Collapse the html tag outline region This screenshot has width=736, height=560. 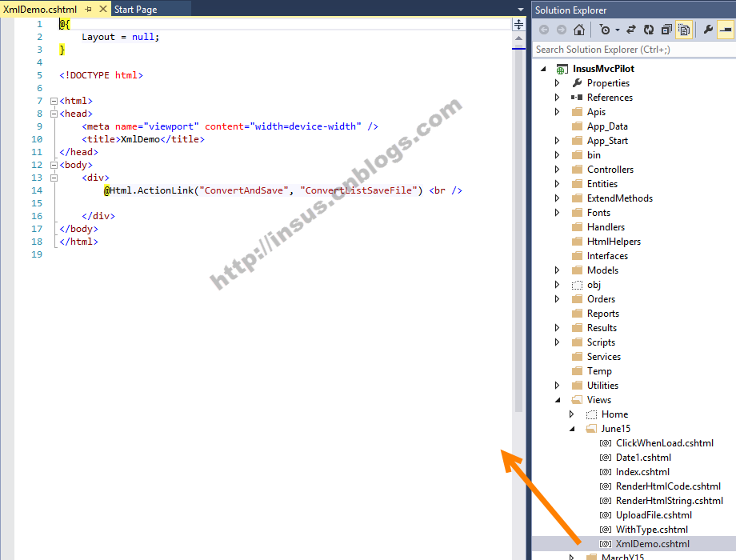[x=54, y=101]
